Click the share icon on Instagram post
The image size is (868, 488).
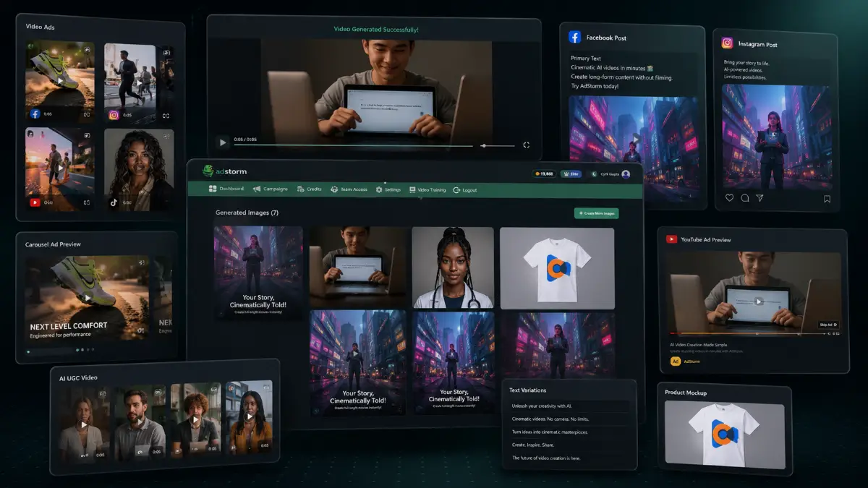pyautogui.click(x=759, y=198)
